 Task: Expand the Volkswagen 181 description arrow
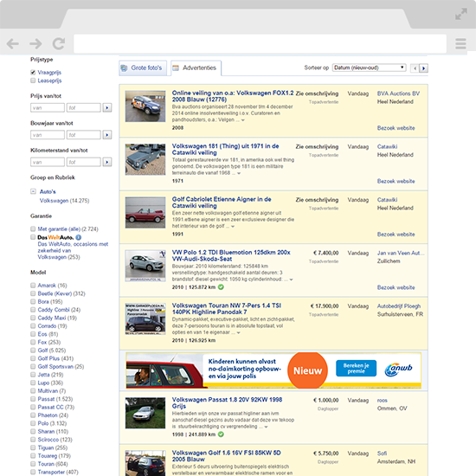click(x=239, y=173)
